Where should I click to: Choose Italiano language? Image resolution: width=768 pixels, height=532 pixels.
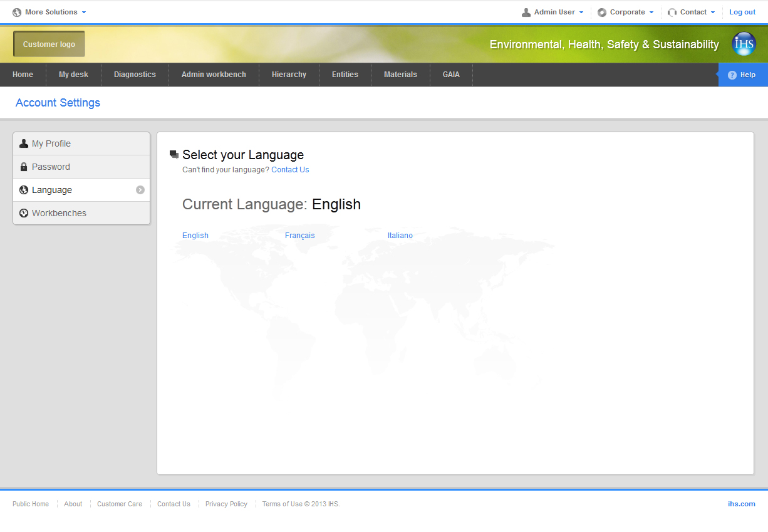pyautogui.click(x=400, y=236)
